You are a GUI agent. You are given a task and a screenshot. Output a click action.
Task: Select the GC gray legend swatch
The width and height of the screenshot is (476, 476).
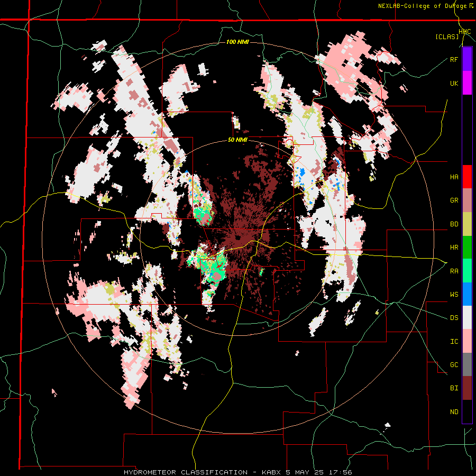467,364
